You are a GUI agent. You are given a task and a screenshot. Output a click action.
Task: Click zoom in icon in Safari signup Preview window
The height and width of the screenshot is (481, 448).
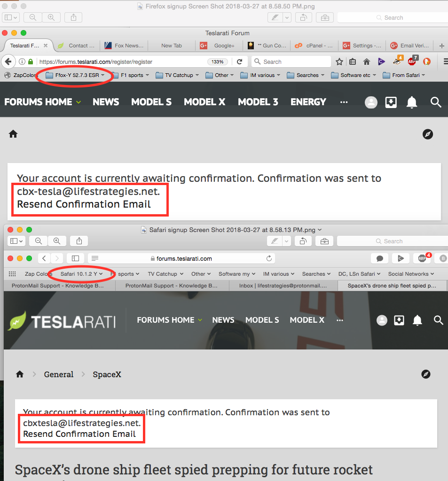[57, 241]
